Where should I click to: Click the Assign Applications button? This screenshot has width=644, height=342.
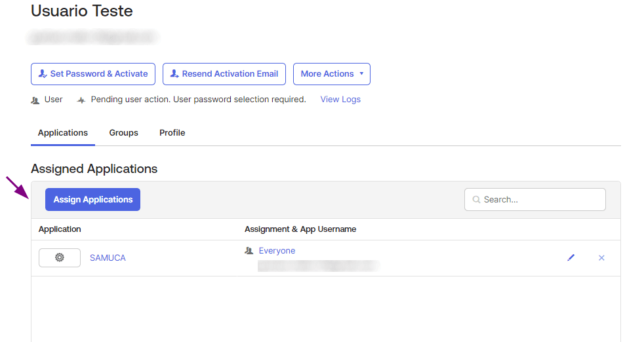tap(92, 200)
